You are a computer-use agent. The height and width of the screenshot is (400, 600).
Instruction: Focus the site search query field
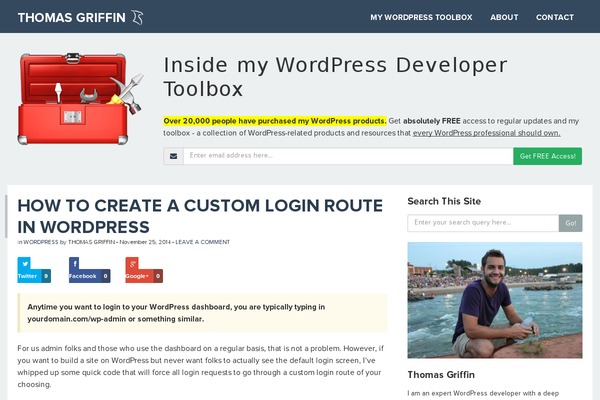[x=483, y=223]
